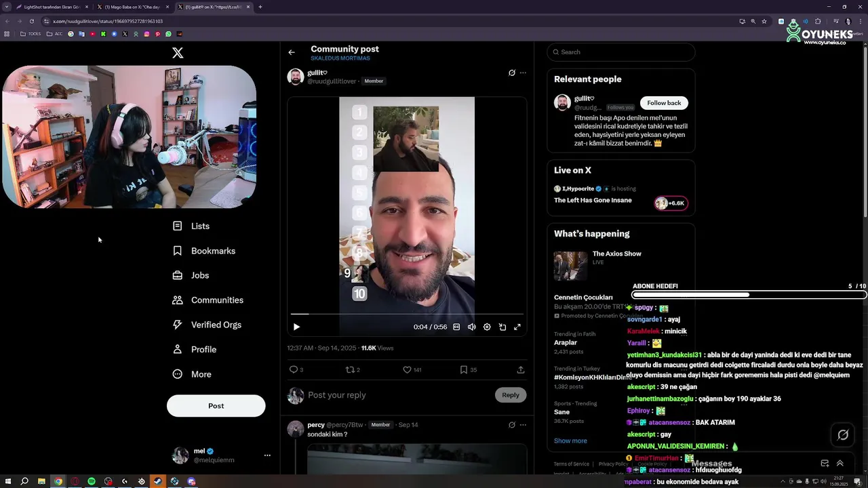The image size is (868, 488).
Task: Go back with the Community post arrow
Action: click(292, 52)
